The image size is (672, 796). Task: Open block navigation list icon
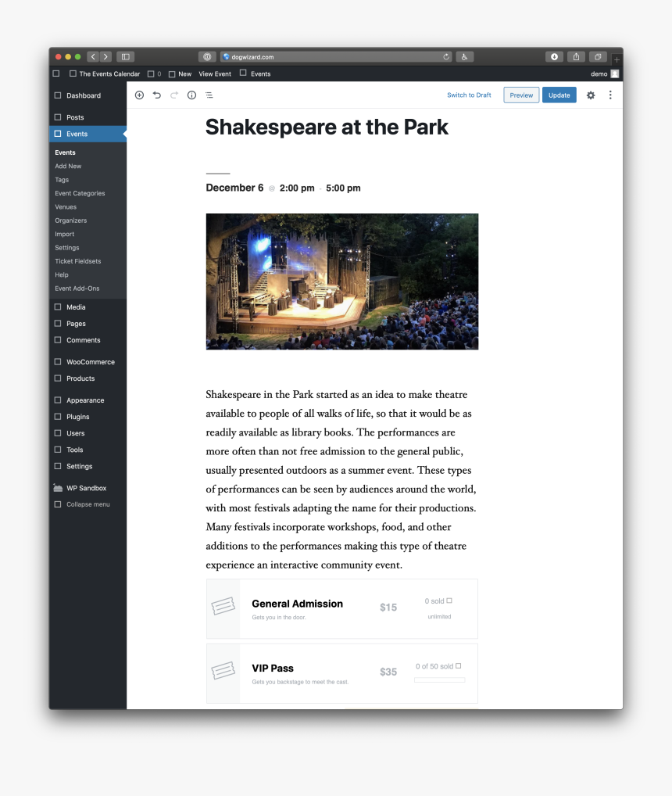point(209,95)
